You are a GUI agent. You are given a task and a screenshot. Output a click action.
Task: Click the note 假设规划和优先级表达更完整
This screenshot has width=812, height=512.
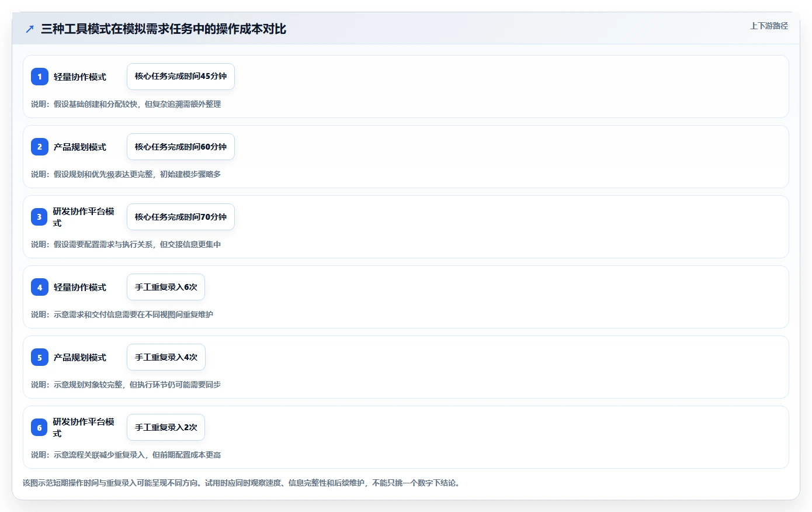point(126,174)
